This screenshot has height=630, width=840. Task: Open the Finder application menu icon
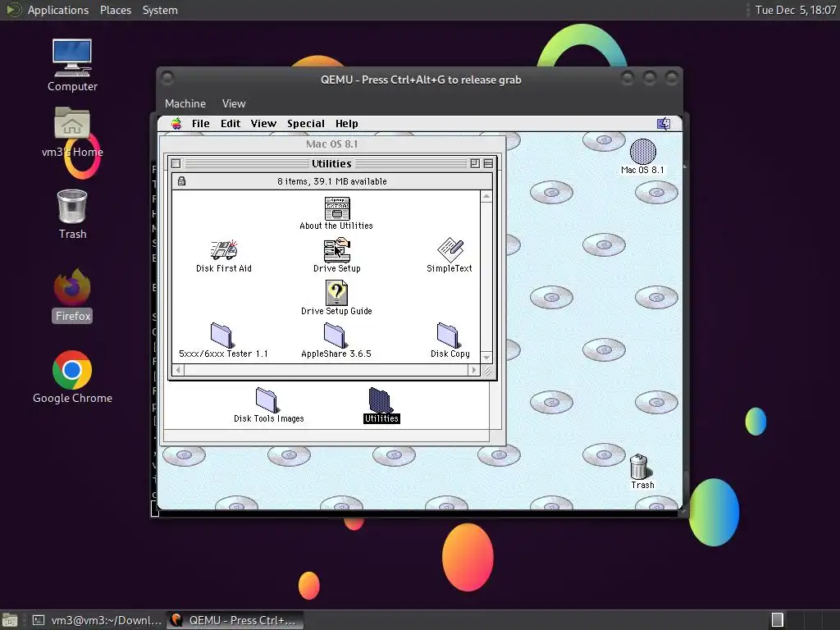tap(663, 124)
